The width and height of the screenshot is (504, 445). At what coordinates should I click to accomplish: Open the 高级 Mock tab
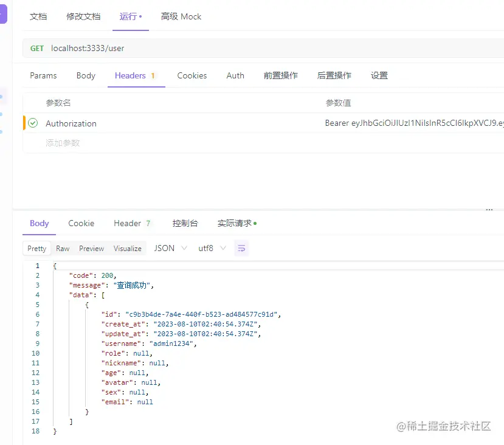coord(181,16)
